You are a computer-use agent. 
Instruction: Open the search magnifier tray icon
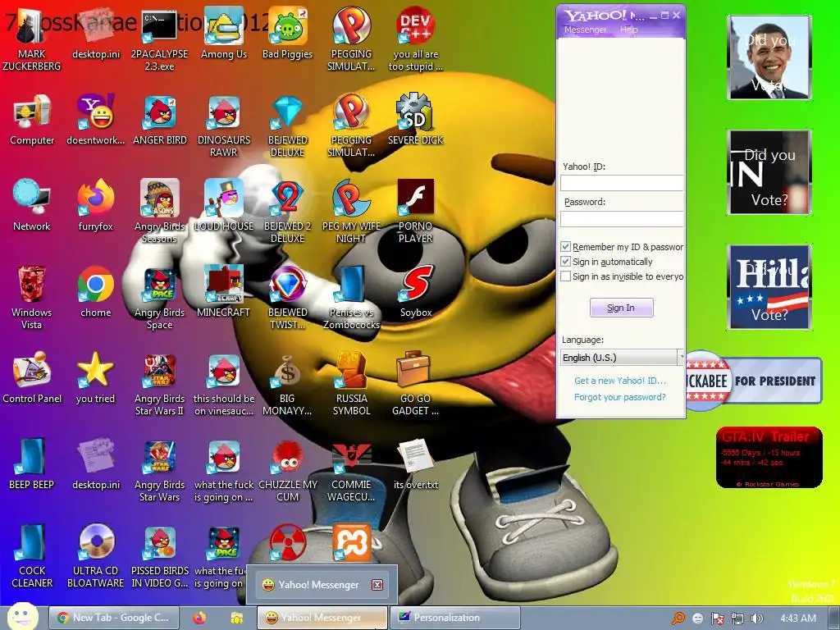coord(678,619)
